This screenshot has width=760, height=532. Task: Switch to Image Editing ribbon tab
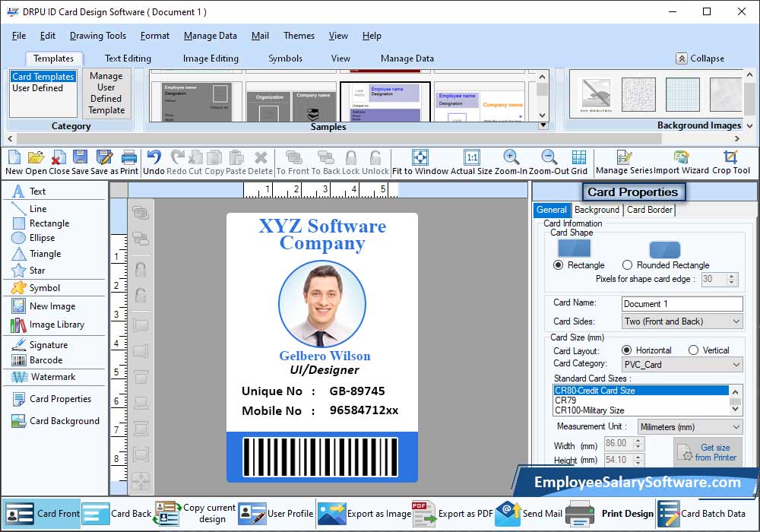click(x=211, y=59)
